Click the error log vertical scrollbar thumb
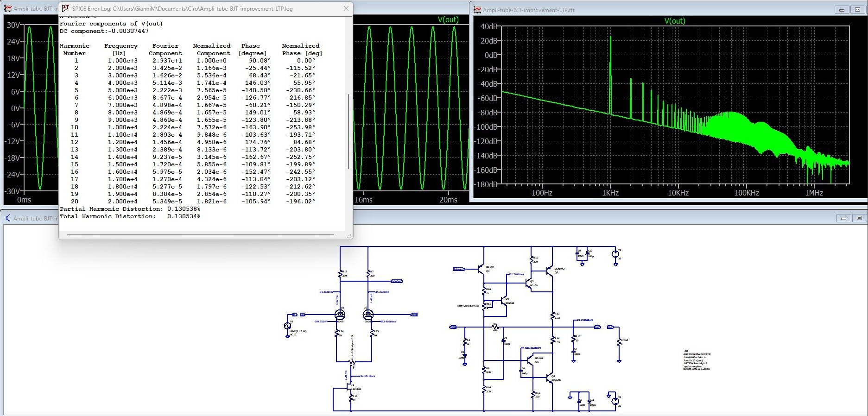This screenshot has width=868, height=416. (348, 132)
